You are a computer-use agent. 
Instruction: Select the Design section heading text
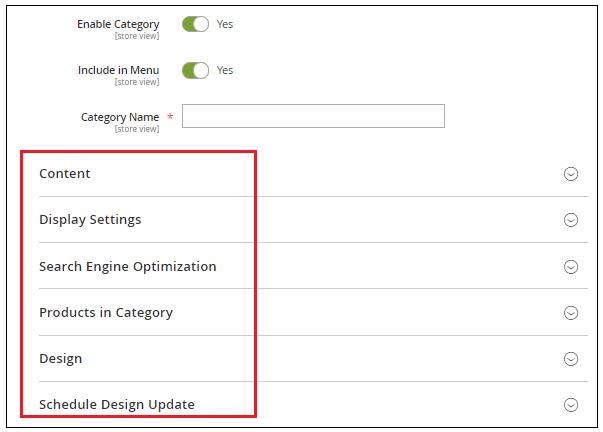[x=60, y=359]
